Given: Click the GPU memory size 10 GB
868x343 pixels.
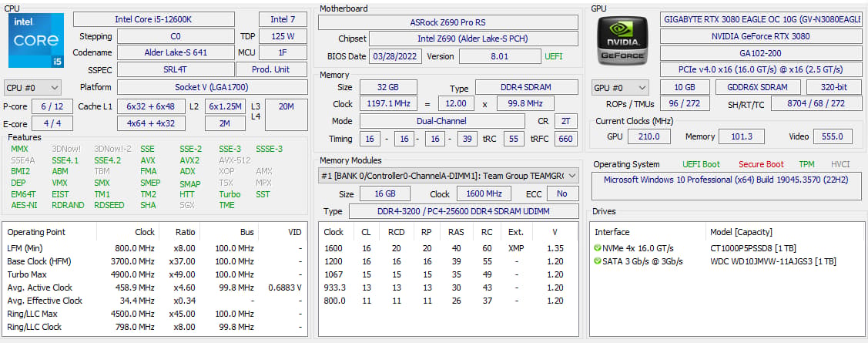Looking at the screenshot, I should (x=685, y=88).
